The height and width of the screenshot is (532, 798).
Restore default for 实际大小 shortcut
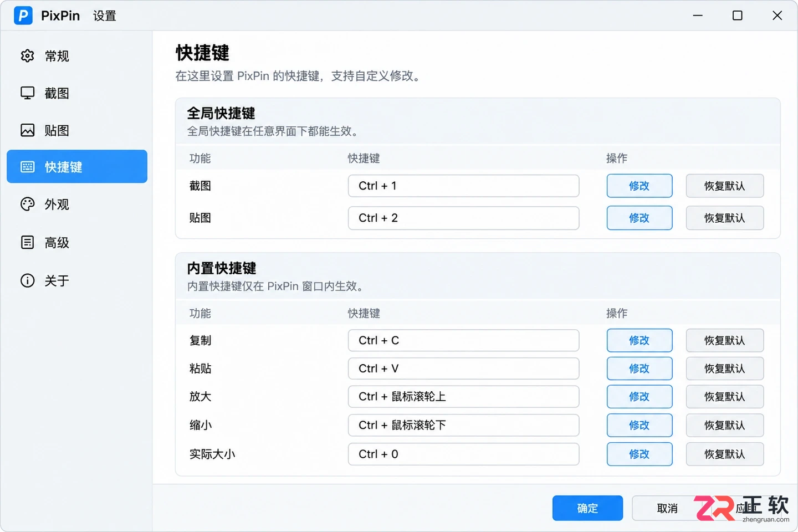point(725,454)
